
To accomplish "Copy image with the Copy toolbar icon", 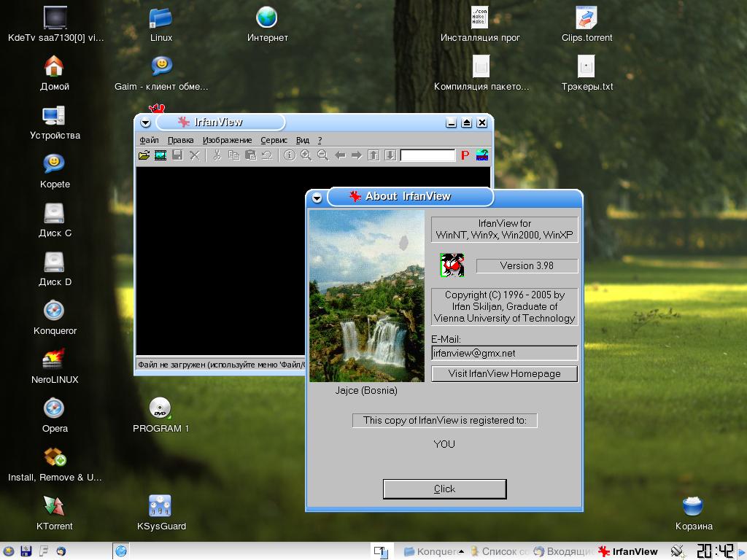I will coord(234,155).
